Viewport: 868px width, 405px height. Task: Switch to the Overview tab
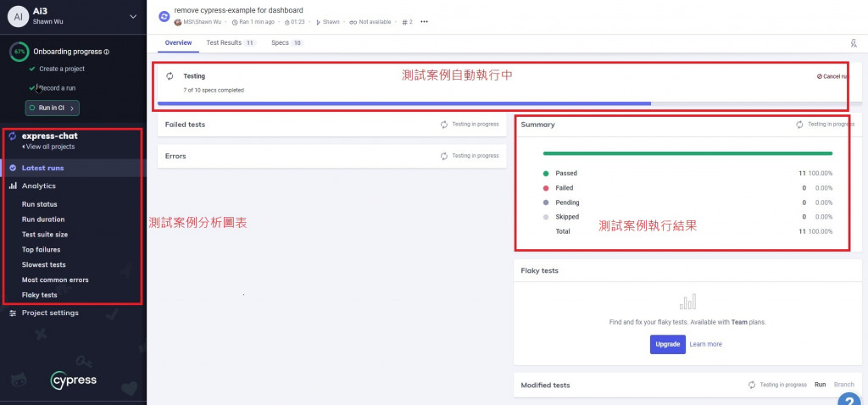(178, 42)
